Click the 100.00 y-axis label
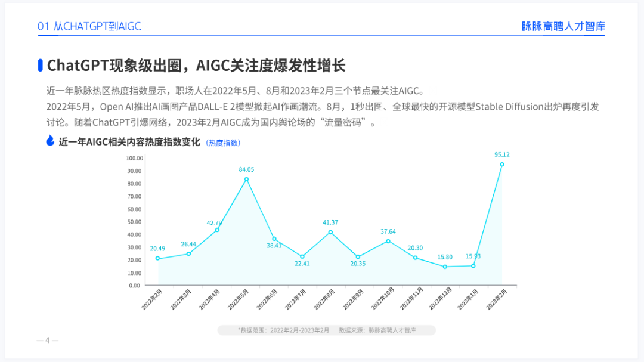 [x=134, y=158]
